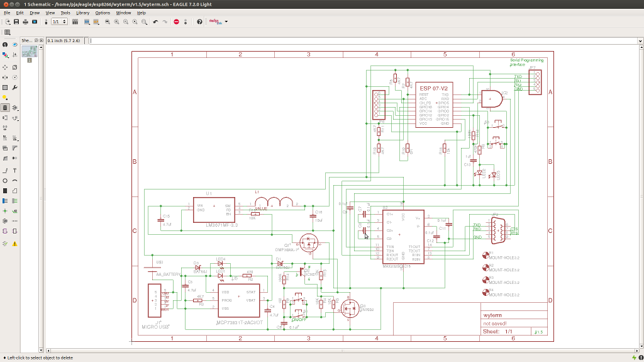644x362 pixels.
Task: Close the Sheets panel
Action: point(42,40)
